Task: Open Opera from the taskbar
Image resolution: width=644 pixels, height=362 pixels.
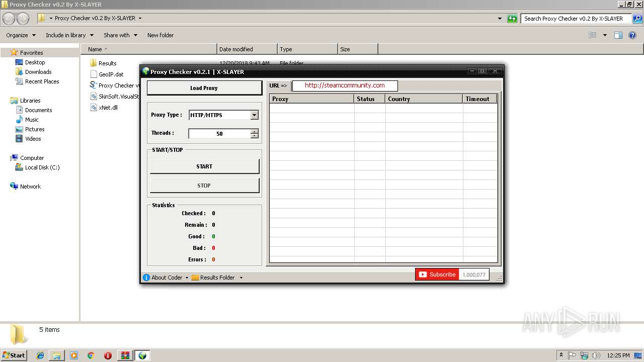Action: pyautogui.click(x=108, y=355)
